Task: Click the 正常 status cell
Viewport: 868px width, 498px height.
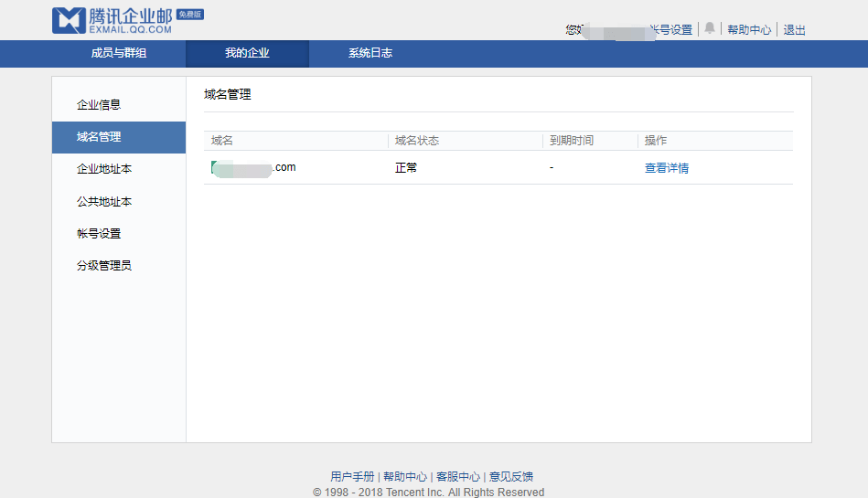Action: (x=406, y=167)
